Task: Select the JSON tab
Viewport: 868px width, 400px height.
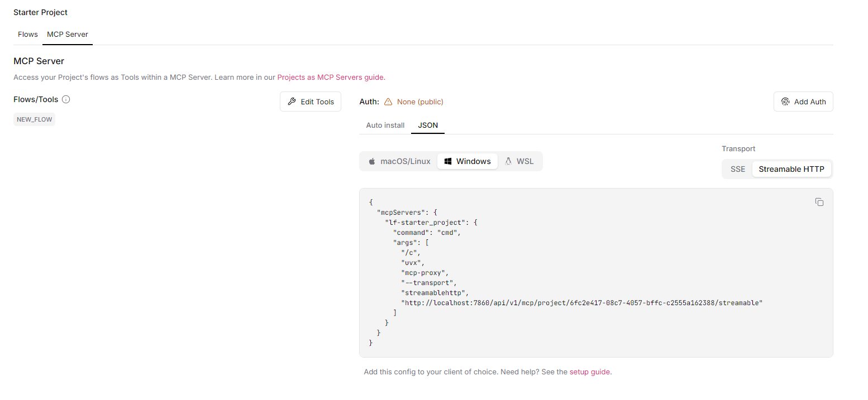Action: click(x=428, y=125)
